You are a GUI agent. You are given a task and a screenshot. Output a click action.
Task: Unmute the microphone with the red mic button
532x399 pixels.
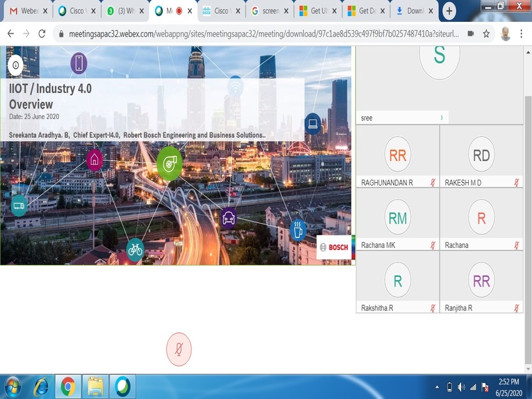pyautogui.click(x=178, y=349)
